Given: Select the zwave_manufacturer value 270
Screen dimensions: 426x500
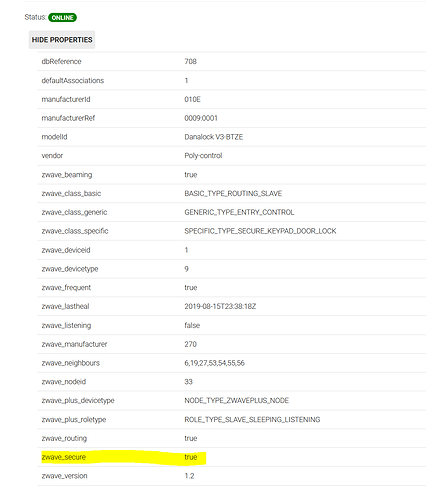Looking at the screenshot, I should point(190,344).
